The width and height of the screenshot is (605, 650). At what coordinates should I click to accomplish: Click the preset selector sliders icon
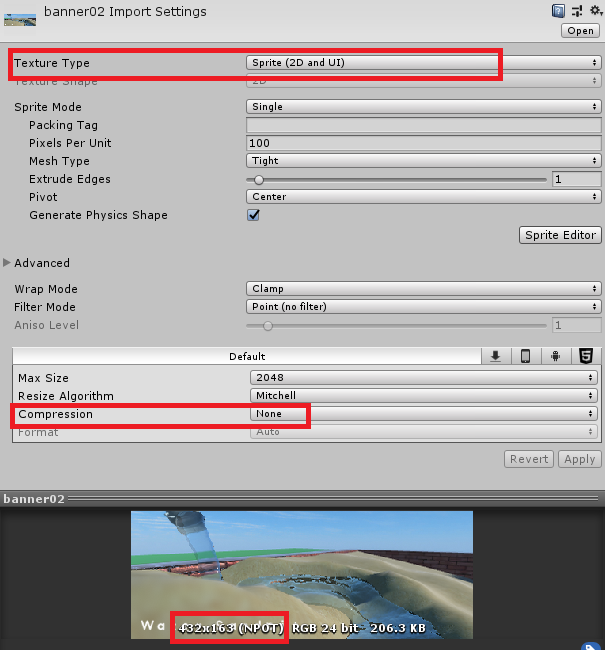(577, 11)
